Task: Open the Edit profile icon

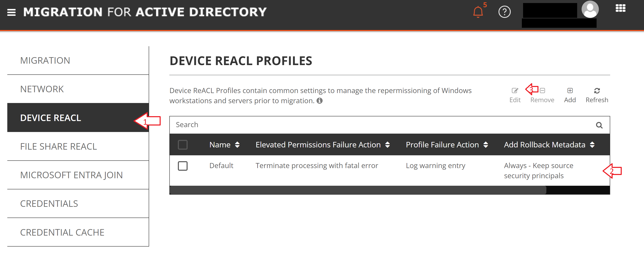Action: [x=515, y=91]
